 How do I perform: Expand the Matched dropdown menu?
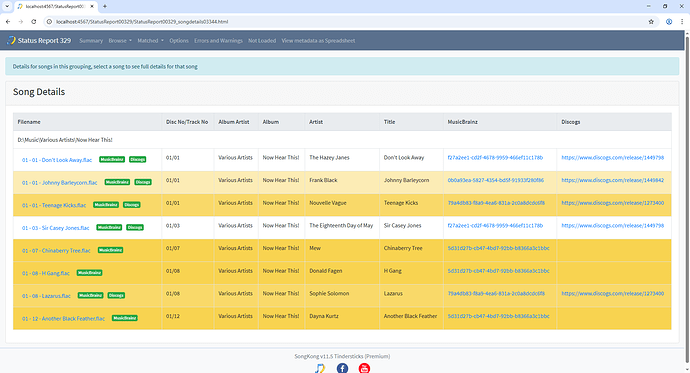tap(150, 40)
